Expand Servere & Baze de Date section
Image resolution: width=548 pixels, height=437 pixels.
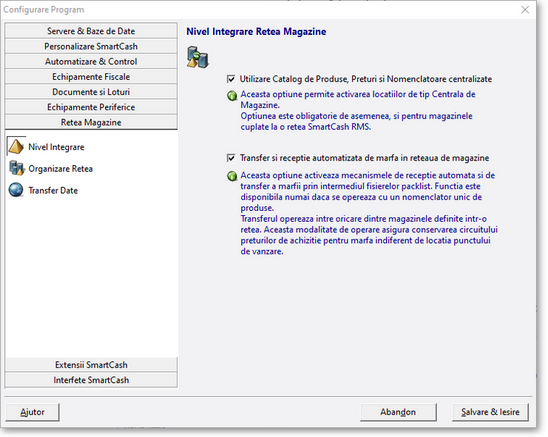click(91, 31)
